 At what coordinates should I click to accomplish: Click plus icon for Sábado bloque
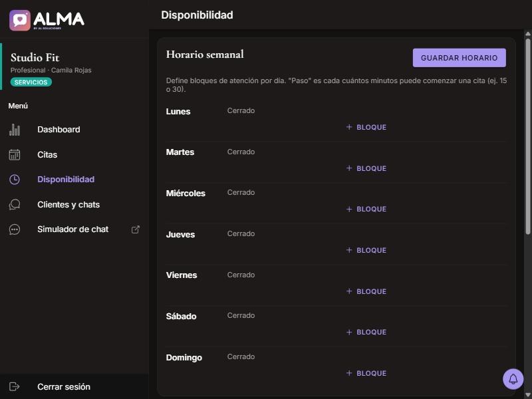point(349,332)
